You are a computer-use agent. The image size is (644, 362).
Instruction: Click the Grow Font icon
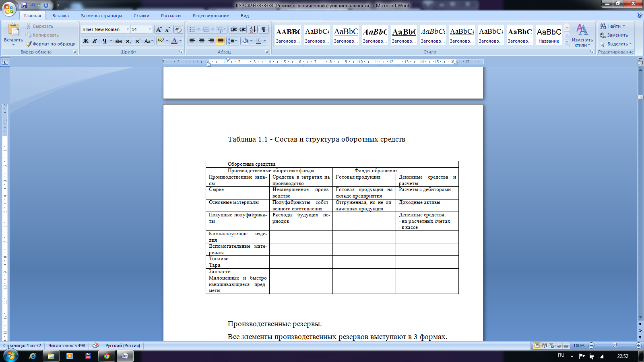[x=159, y=29]
